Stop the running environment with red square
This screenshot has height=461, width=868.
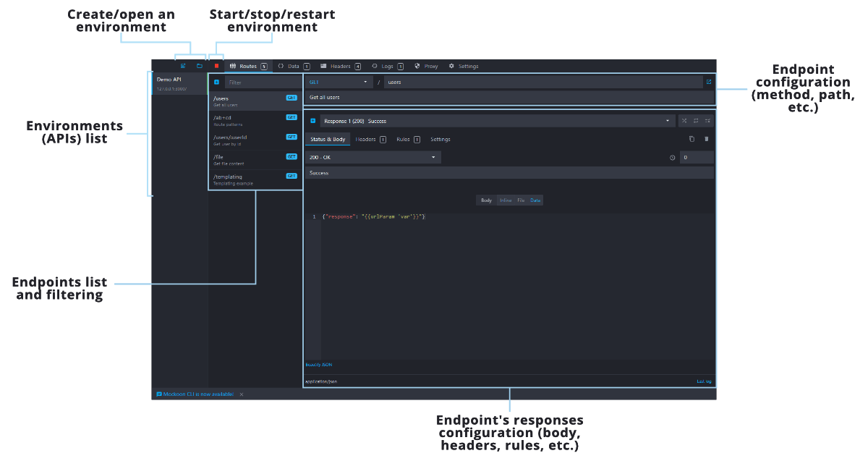(x=216, y=66)
